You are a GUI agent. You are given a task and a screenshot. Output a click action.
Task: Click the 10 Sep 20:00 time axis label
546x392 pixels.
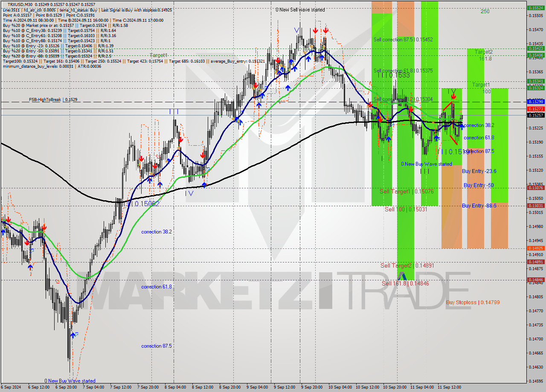pyautogui.click(x=395, y=387)
